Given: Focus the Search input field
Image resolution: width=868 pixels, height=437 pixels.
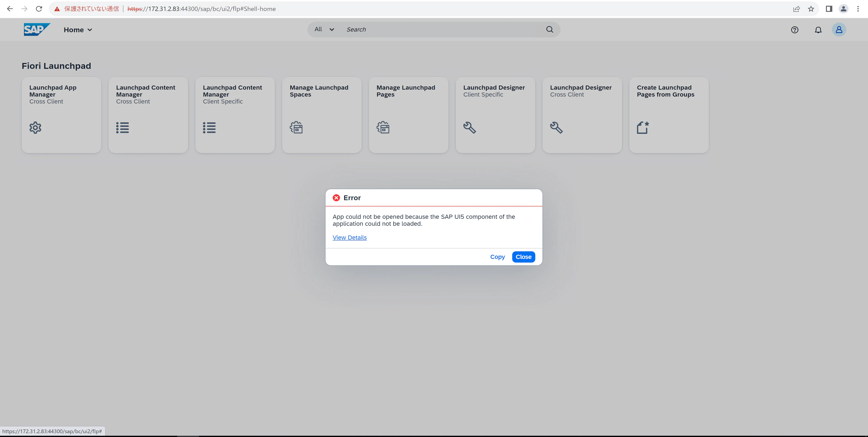Looking at the screenshot, I should point(443,29).
